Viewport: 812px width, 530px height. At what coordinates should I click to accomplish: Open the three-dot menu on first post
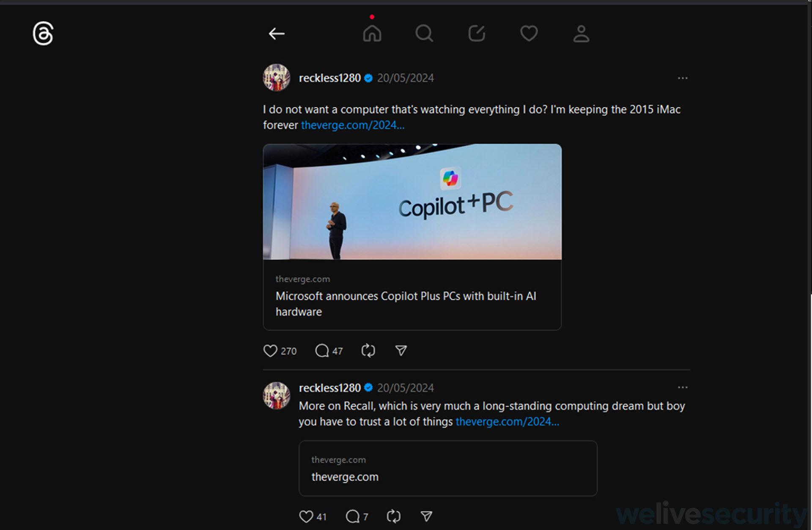click(x=683, y=77)
